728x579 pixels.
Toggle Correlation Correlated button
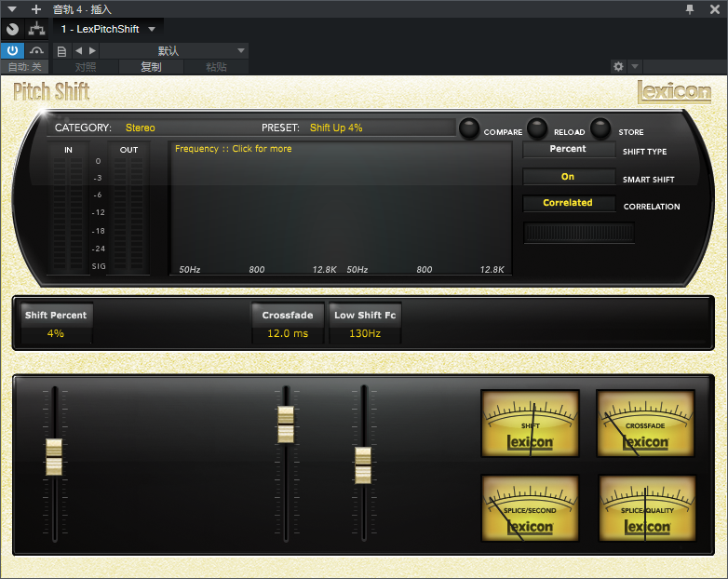[x=569, y=203]
